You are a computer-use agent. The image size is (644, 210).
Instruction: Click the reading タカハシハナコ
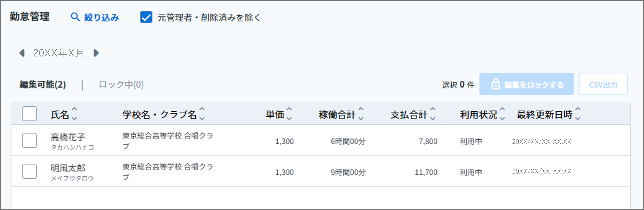click(x=72, y=147)
